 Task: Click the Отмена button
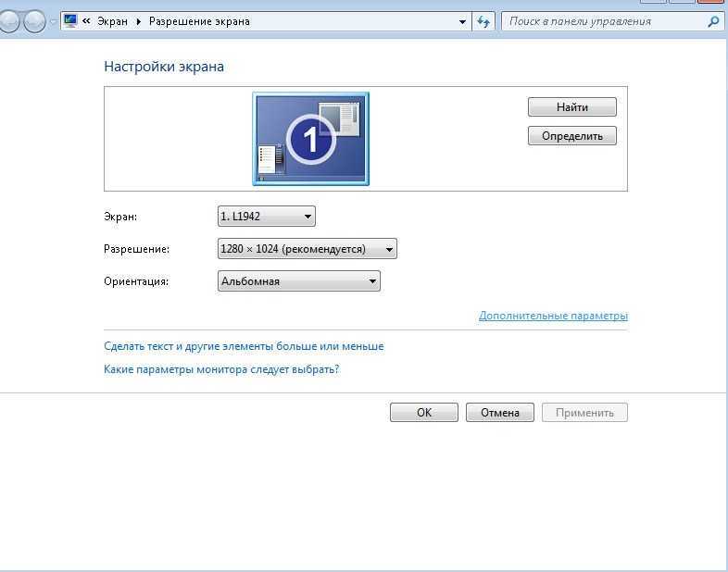[x=500, y=413]
